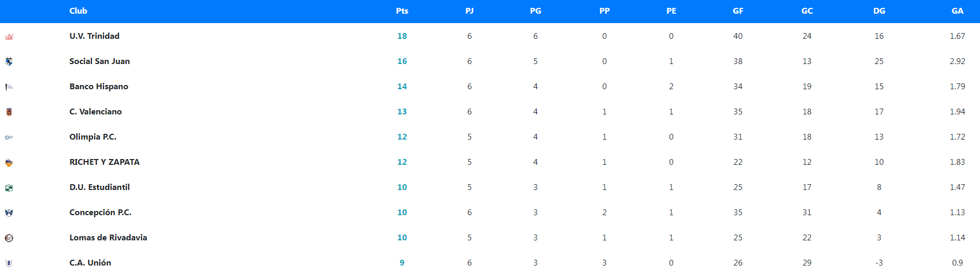Open the U.V. Trinidad club name link

click(x=95, y=36)
